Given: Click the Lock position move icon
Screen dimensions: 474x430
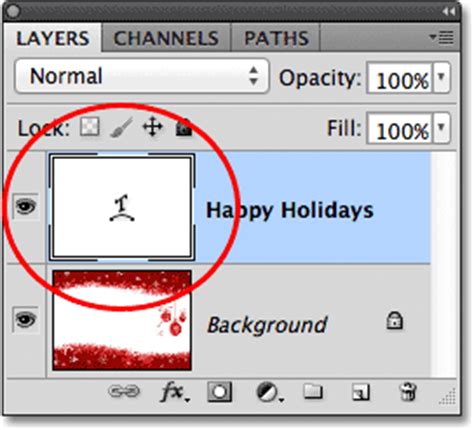Looking at the screenshot, I should [x=152, y=127].
